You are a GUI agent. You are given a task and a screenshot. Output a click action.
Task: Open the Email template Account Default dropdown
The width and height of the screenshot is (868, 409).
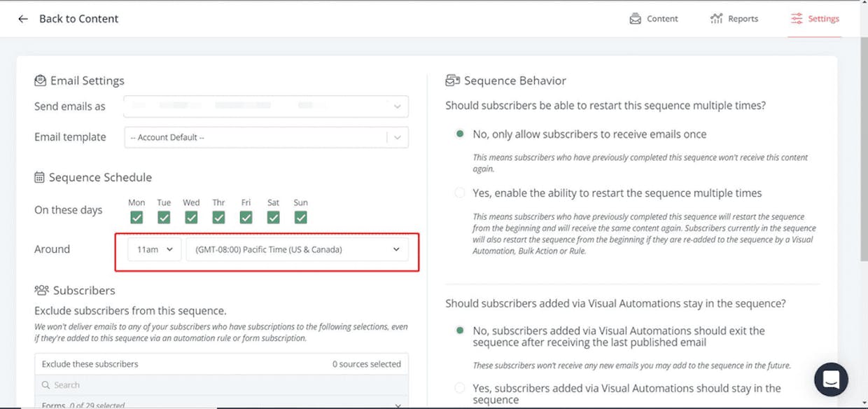(266, 137)
